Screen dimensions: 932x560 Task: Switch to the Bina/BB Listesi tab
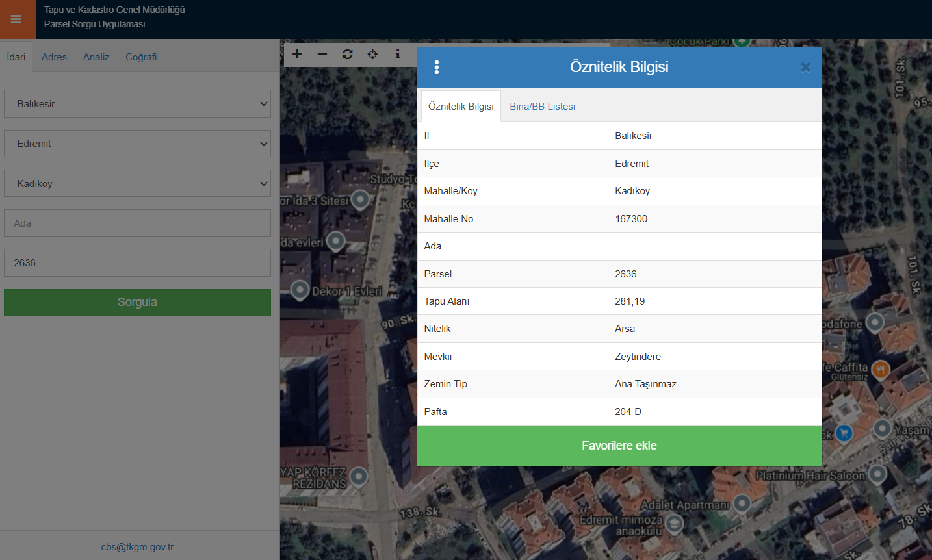point(542,107)
